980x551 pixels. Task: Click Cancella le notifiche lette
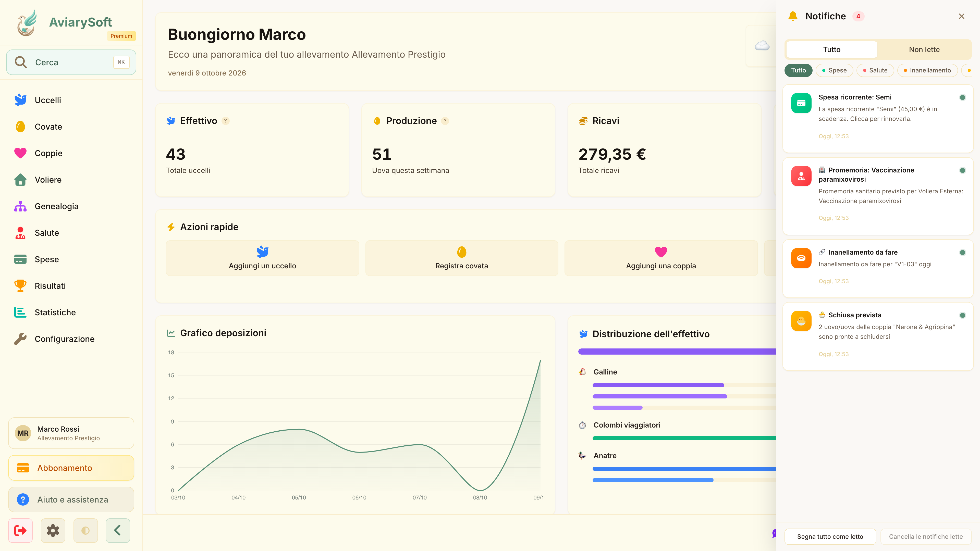pyautogui.click(x=926, y=536)
